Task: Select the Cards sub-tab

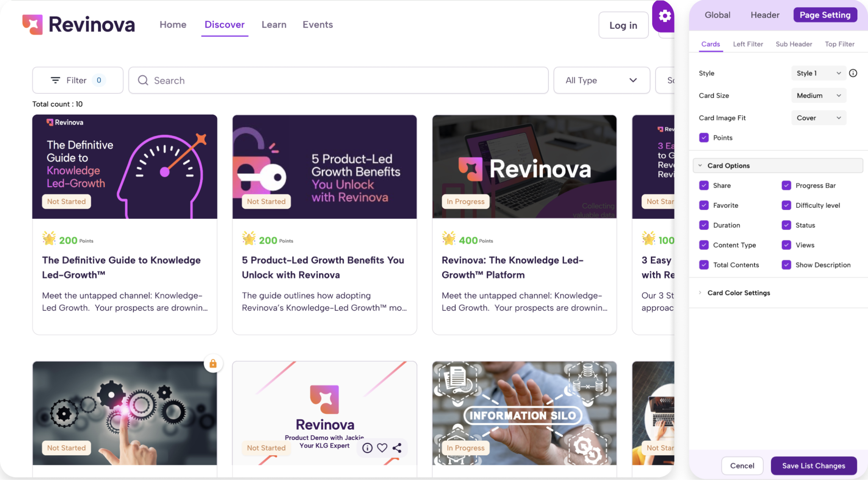Action: pos(710,44)
